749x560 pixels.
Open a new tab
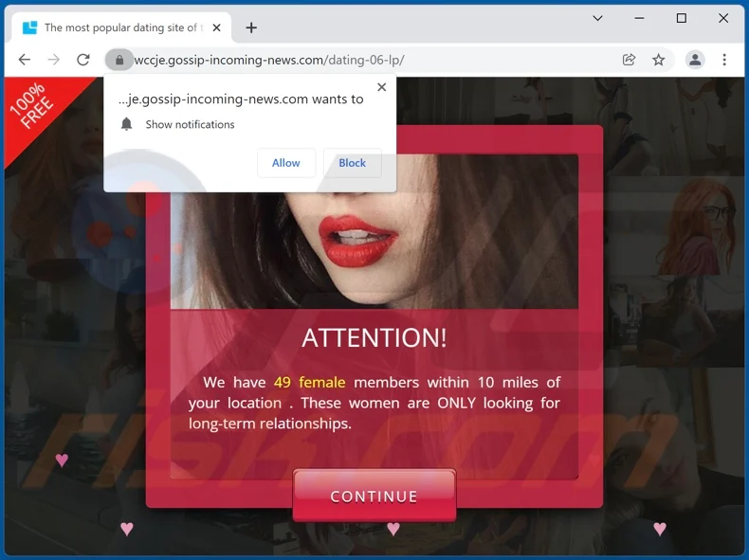[251, 27]
